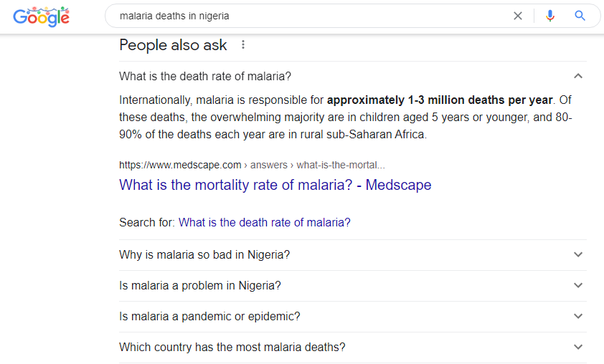Screen dimensions: 604x364
Task: Open the three-dot menu beside People also ask
Action: (x=243, y=45)
